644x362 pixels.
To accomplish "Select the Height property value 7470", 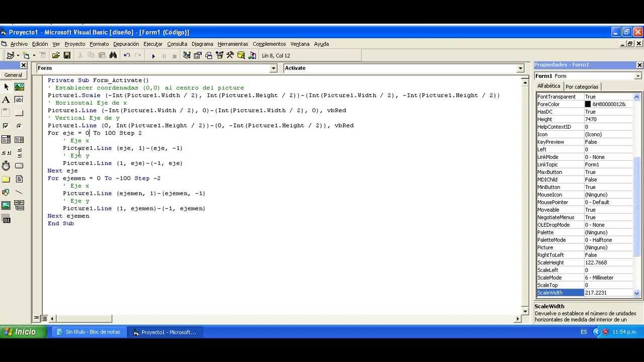I will (x=608, y=119).
